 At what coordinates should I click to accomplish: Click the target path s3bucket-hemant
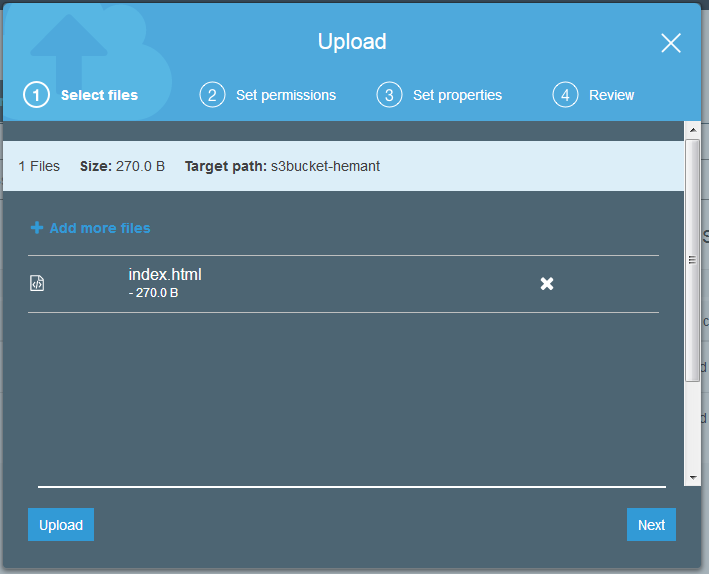pyautogui.click(x=326, y=166)
